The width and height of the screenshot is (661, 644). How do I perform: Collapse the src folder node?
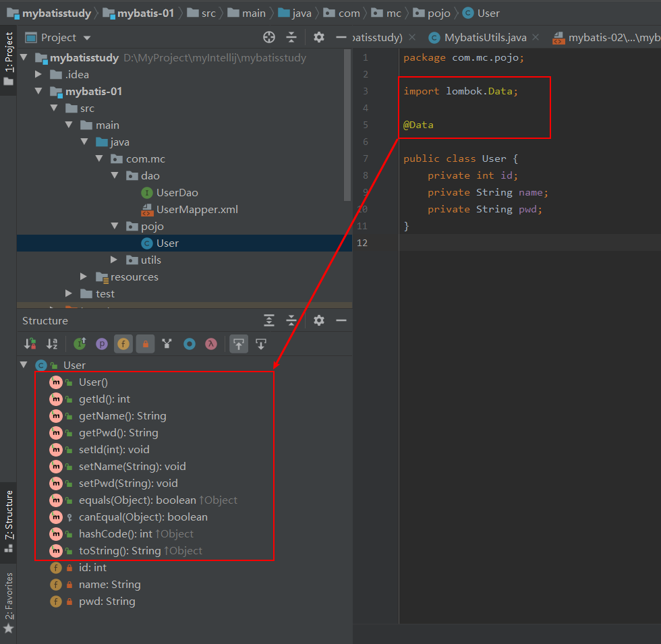point(53,108)
